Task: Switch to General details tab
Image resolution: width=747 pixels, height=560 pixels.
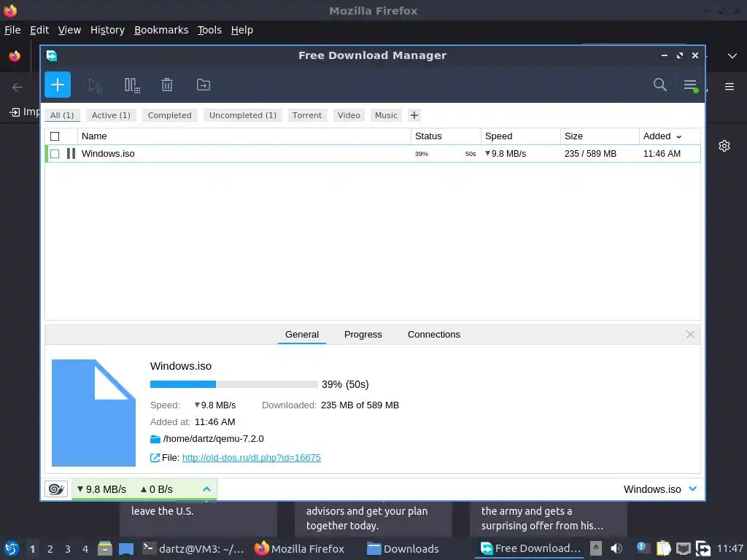Action: pyautogui.click(x=302, y=334)
